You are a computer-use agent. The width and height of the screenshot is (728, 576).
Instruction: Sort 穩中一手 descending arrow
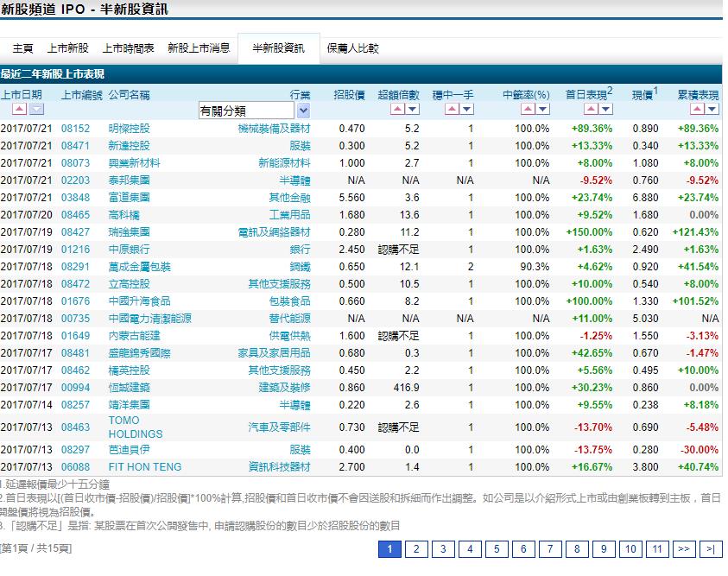[x=466, y=109]
